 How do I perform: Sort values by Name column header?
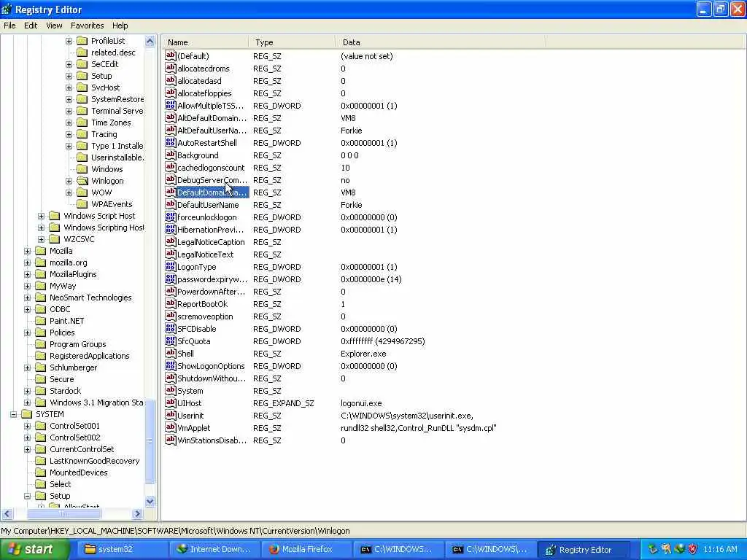click(x=205, y=42)
